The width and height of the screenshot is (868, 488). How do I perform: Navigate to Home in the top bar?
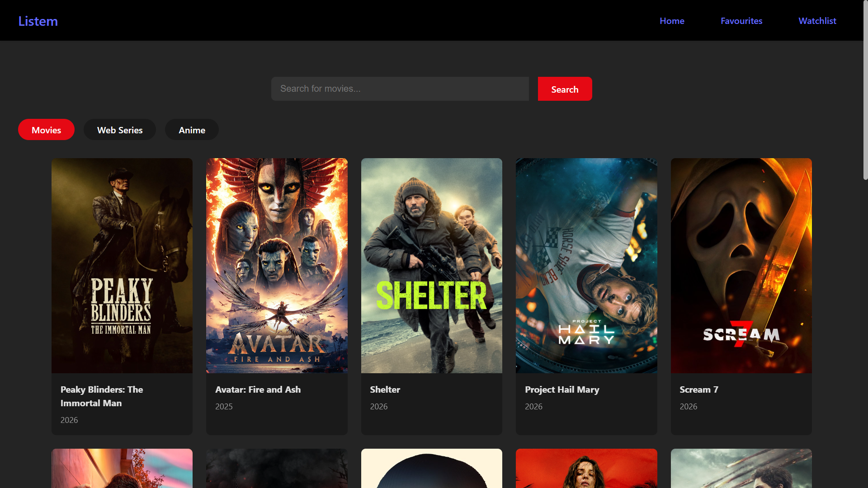(672, 21)
